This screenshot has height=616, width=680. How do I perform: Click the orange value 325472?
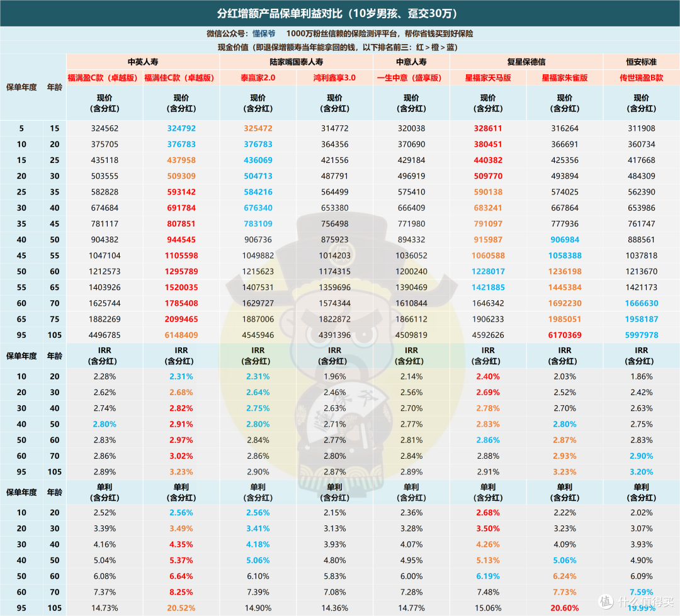pyautogui.click(x=258, y=128)
